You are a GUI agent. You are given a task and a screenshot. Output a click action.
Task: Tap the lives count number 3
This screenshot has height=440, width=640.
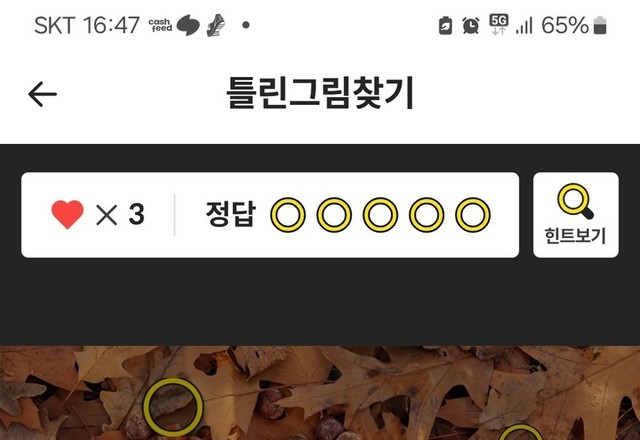pyautogui.click(x=136, y=214)
